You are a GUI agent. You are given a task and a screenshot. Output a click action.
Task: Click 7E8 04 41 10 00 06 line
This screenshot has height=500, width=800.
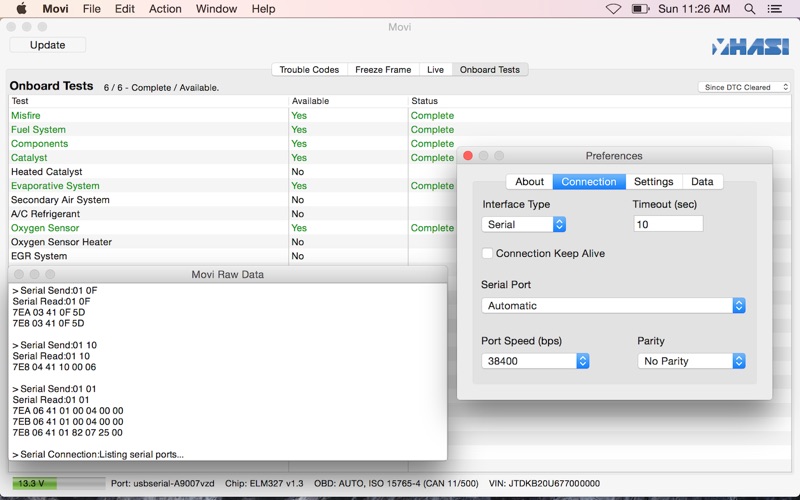[54, 367]
